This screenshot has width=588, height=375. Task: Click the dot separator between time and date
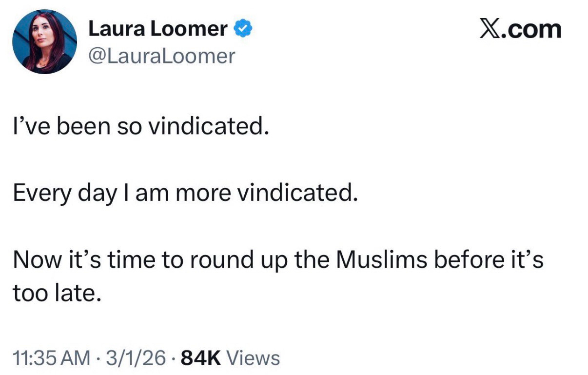coord(98,358)
